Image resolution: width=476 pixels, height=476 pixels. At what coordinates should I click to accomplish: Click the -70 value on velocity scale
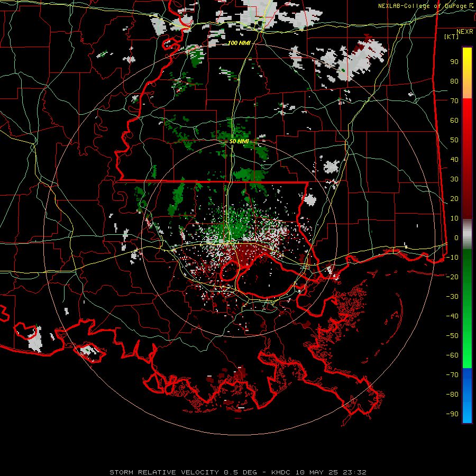[452, 375]
